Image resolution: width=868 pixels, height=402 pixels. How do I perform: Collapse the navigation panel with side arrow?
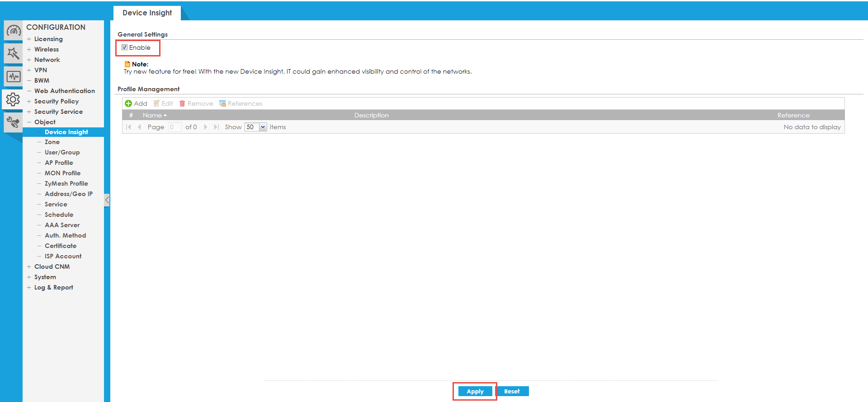(107, 200)
